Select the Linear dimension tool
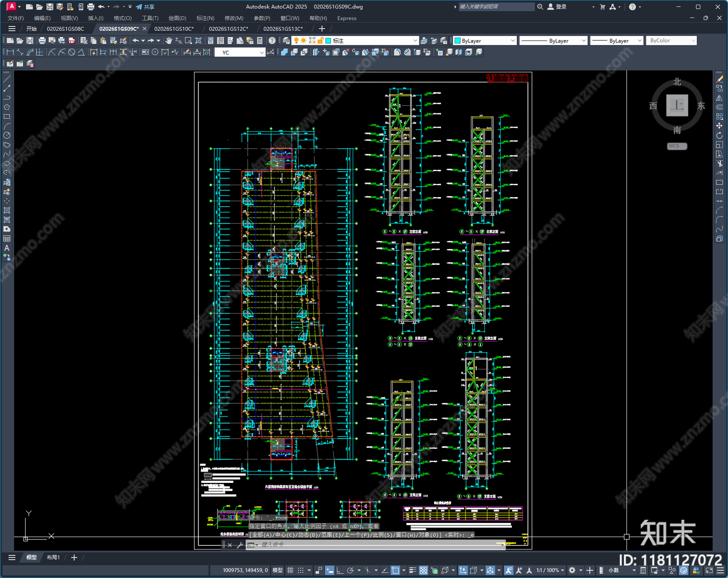The image size is (728, 578). pos(10,52)
